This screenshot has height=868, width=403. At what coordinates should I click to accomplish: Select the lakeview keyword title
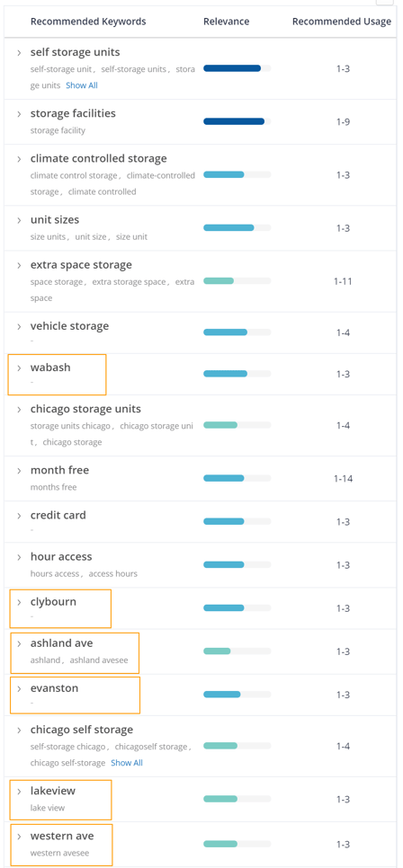(x=53, y=791)
